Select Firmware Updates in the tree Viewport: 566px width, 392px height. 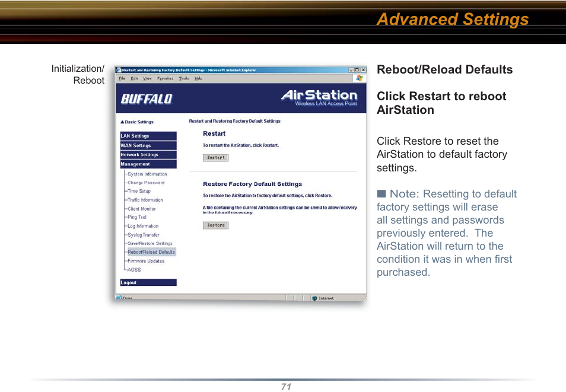click(x=146, y=261)
